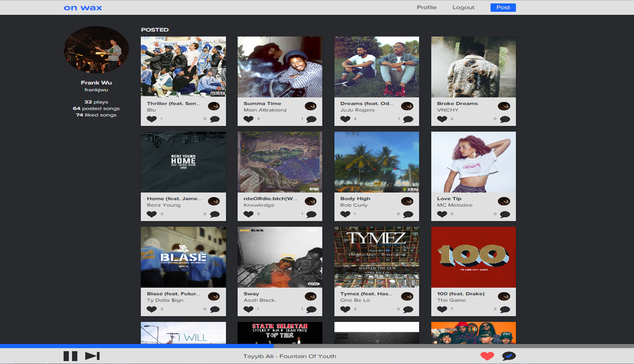
Task: Open the poster avatar on the 100 card
Action: [504, 296]
